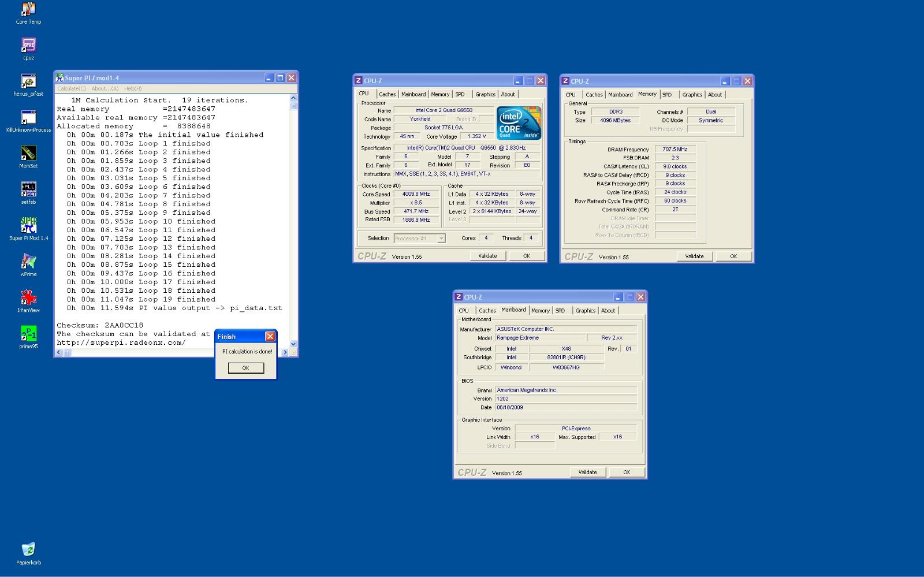The height and width of the screenshot is (577, 924).
Task: Click the Z icon of the Mainboard CPU-Z window
Action: click(459, 297)
